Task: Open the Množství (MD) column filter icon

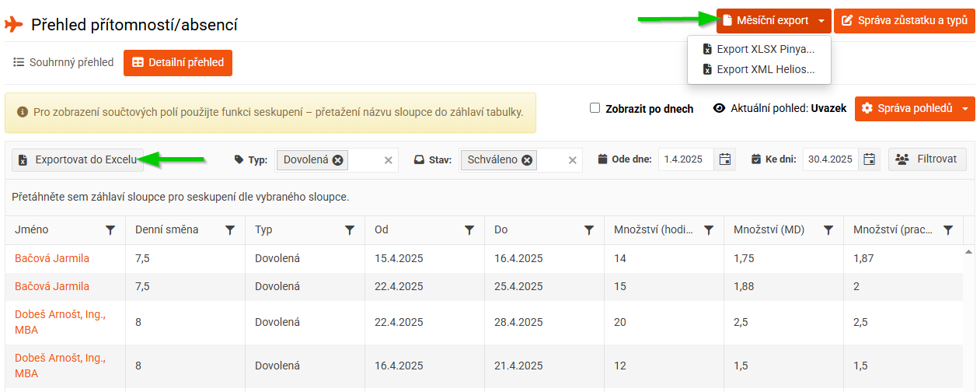Action: (828, 230)
